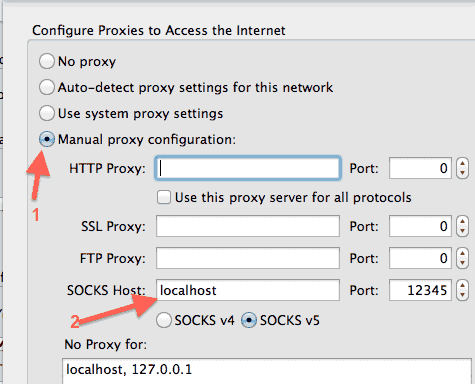Screen dimensions: 475x384
Task: Click the SOCKS Host field containing localhost
Action: (248, 290)
